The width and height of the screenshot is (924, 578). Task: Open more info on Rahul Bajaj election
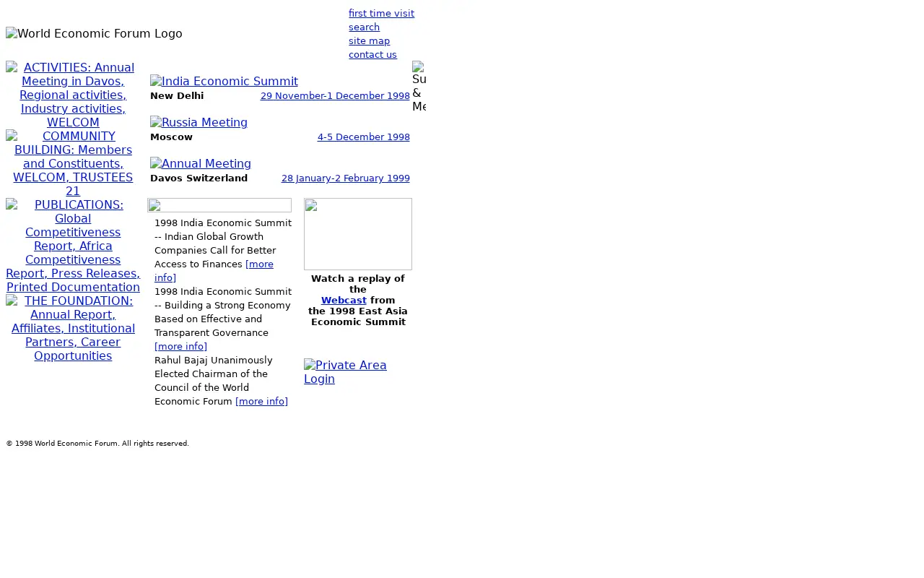261,402
